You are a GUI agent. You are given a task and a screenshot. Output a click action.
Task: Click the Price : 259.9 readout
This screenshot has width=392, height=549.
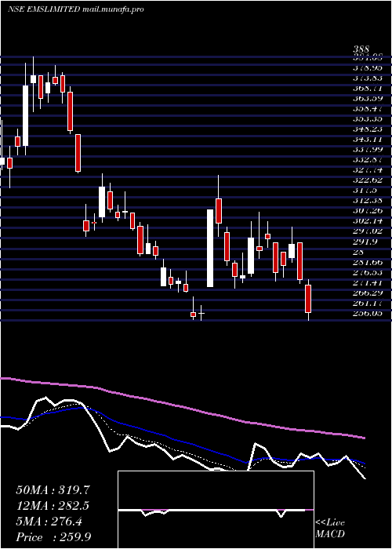pos(53,537)
